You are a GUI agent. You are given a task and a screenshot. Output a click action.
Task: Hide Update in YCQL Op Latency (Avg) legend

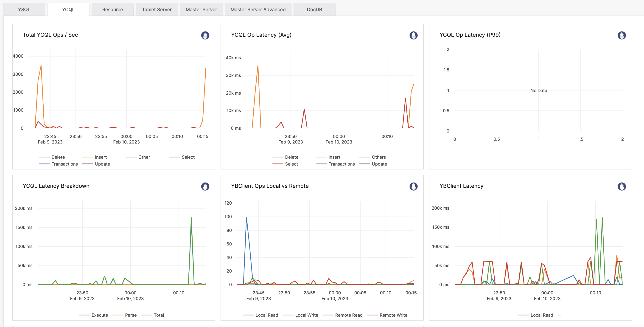[373, 164]
